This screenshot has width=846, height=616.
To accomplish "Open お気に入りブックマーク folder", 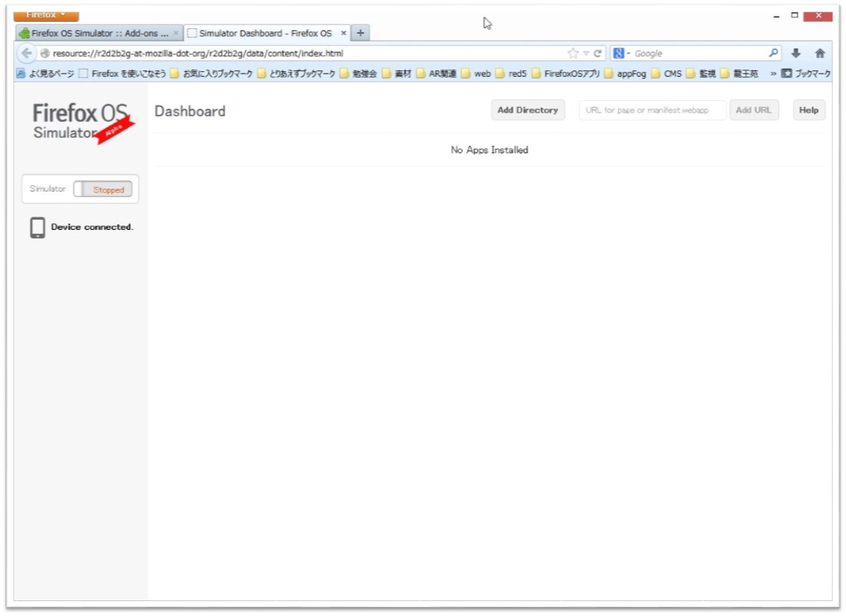I will [x=211, y=73].
